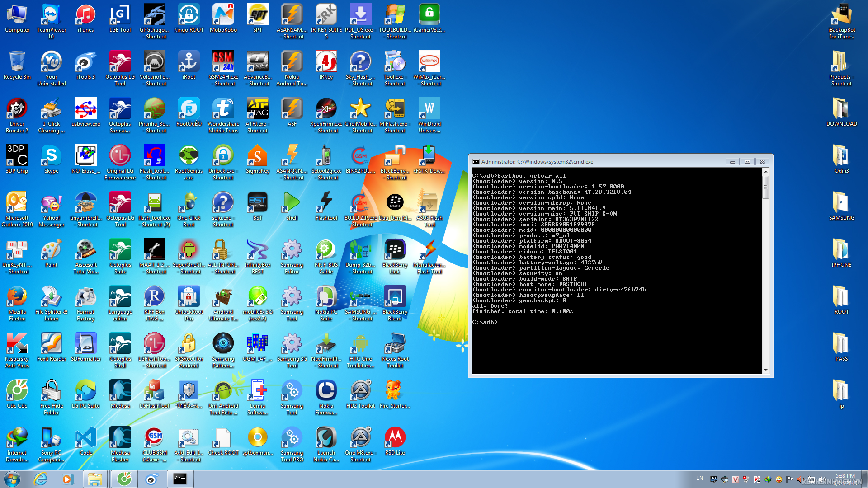The width and height of the screenshot is (868, 488).
Task: Open the SAMSUNG folder on desktop
Action: coord(841,206)
